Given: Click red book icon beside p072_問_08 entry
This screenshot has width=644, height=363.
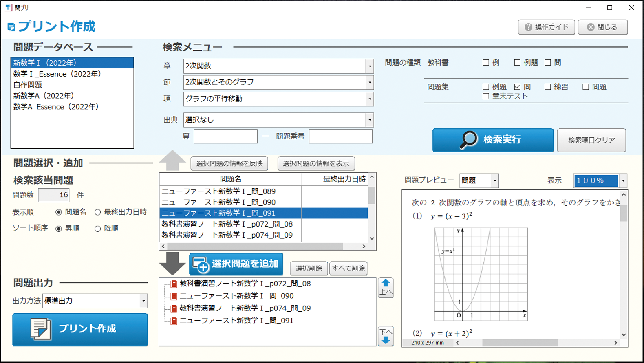Looking at the screenshot, I should click(174, 284).
